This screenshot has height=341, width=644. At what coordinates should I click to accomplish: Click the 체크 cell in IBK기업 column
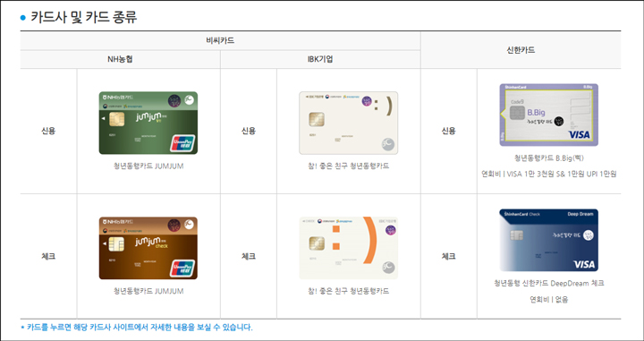249,256
